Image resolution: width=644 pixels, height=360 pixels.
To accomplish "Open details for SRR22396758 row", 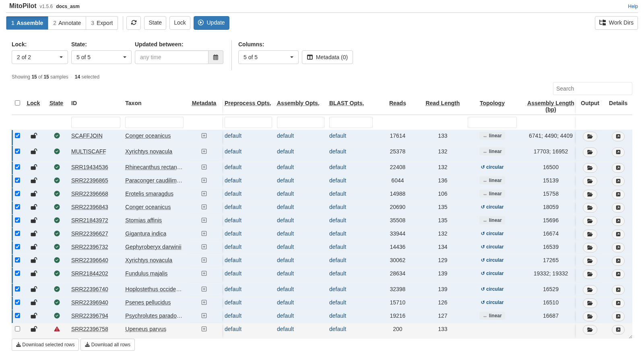I will [x=618, y=330].
